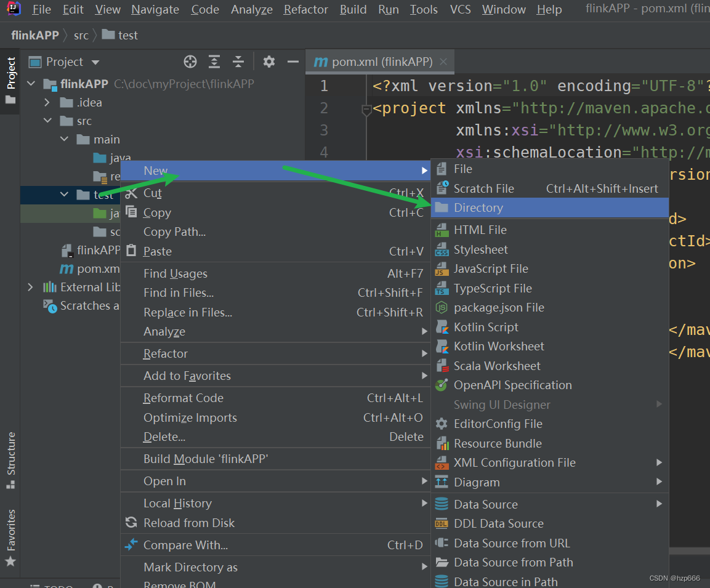Click the Expand All icon in Project panel
This screenshot has height=588, width=710.
click(x=214, y=62)
